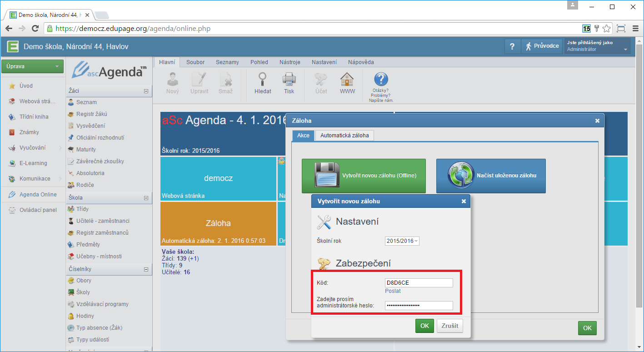
Task: Expand Vyučování submenu arrow
Action: (60, 148)
